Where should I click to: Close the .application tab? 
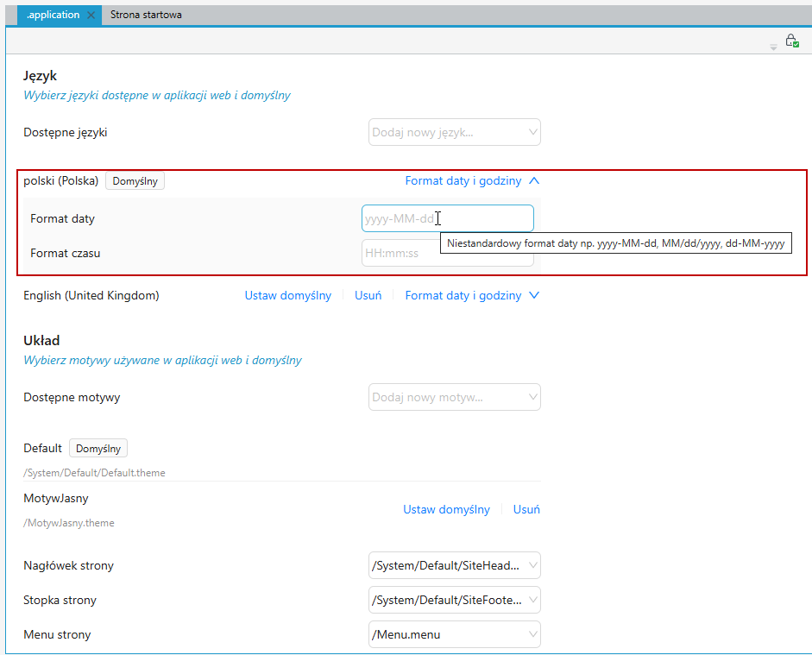click(x=91, y=15)
